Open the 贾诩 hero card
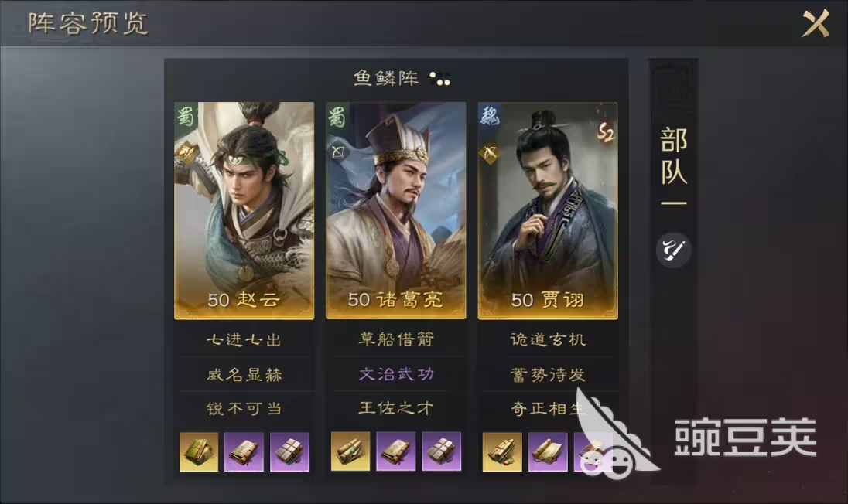 pyautogui.click(x=548, y=211)
